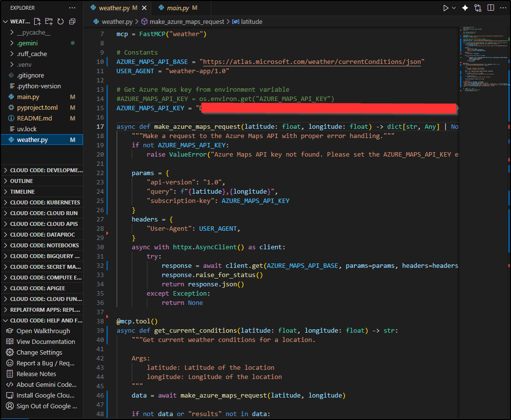Collapse all folders in Explorer

(72, 21)
